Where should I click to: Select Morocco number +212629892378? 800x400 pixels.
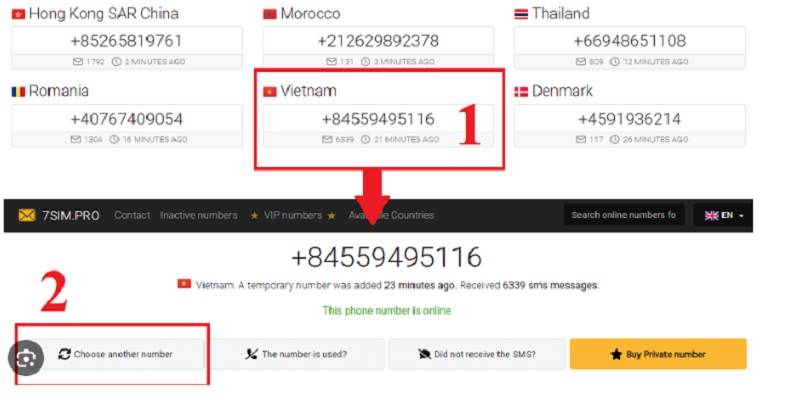(x=378, y=41)
